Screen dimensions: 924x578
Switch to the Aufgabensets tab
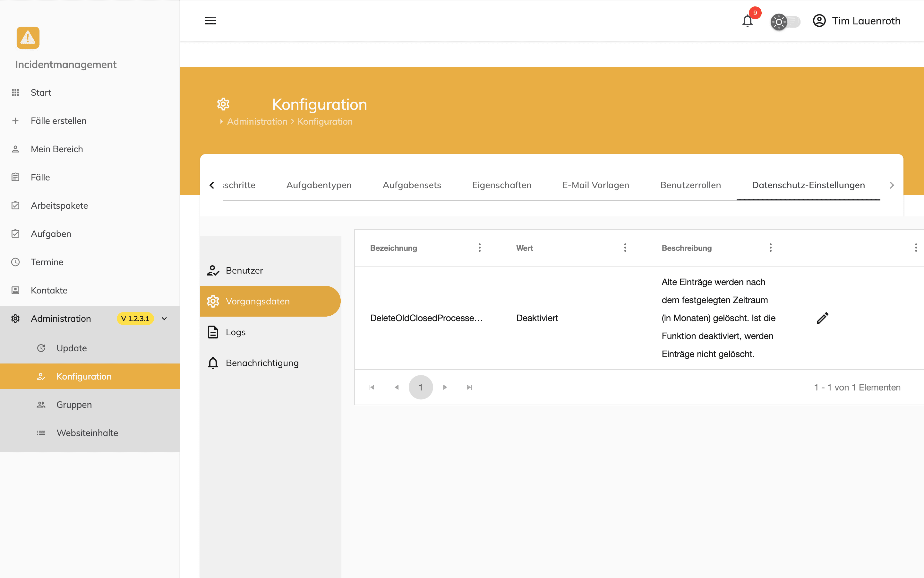[x=412, y=185]
